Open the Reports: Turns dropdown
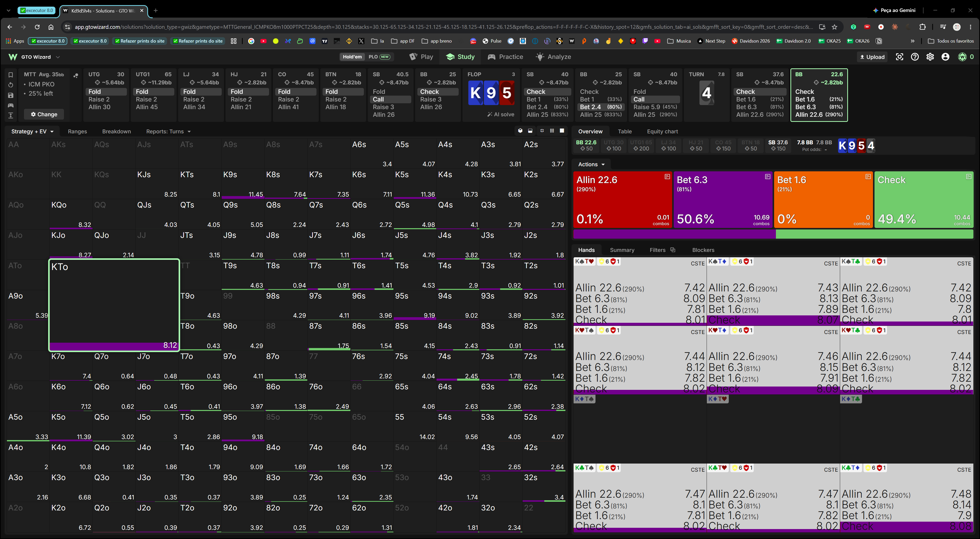The image size is (980, 539). [168, 131]
